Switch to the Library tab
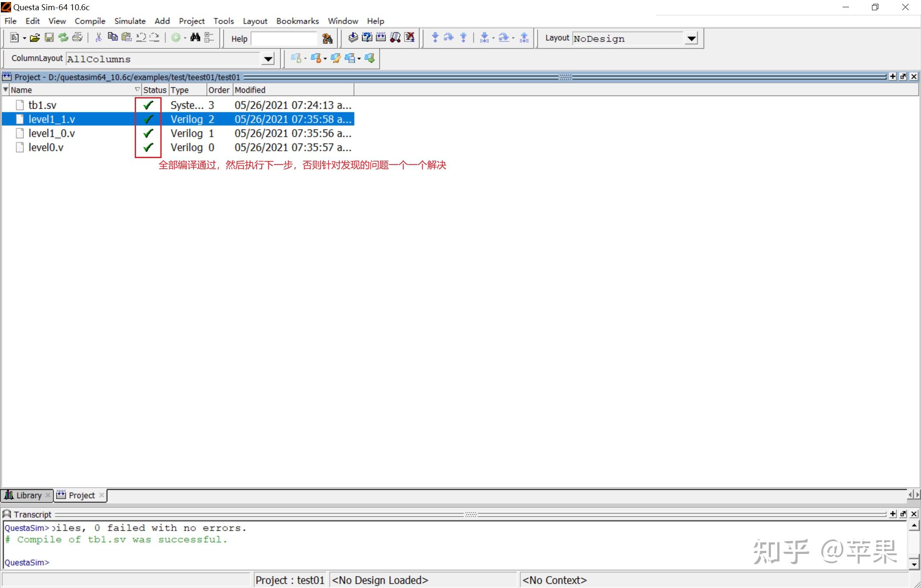 tap(28, 495)
